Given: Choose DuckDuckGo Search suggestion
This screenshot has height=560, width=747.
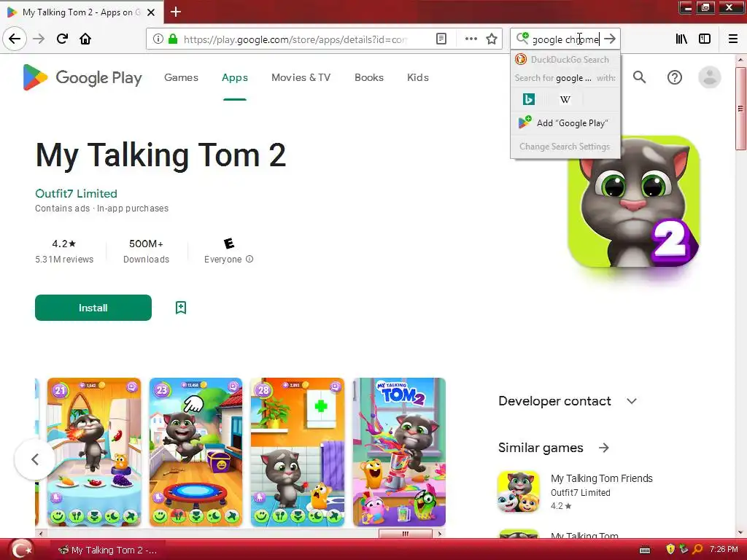Looking at the screenshot, I should click(565, 60).
